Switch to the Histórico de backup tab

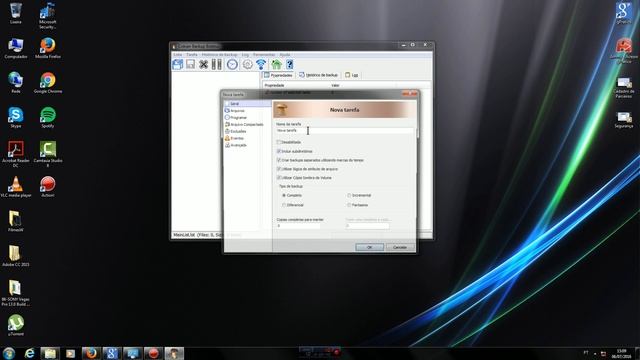(x=318, y=75)
